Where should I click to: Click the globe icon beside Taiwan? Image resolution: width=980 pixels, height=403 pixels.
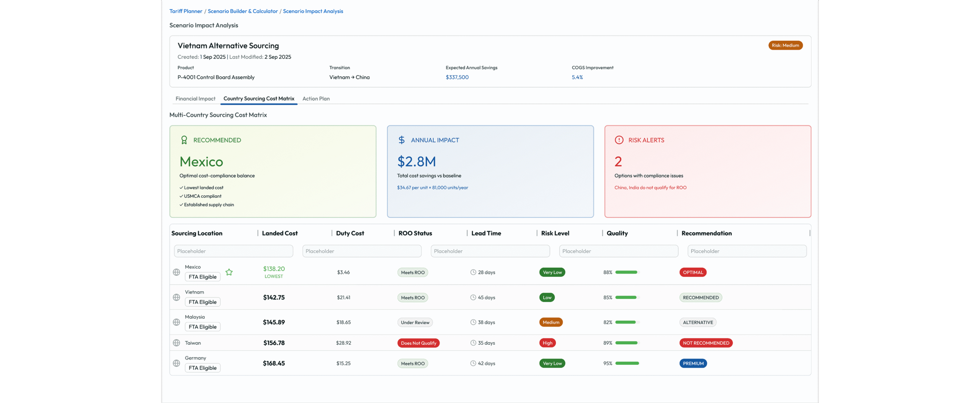click(176, 343)
